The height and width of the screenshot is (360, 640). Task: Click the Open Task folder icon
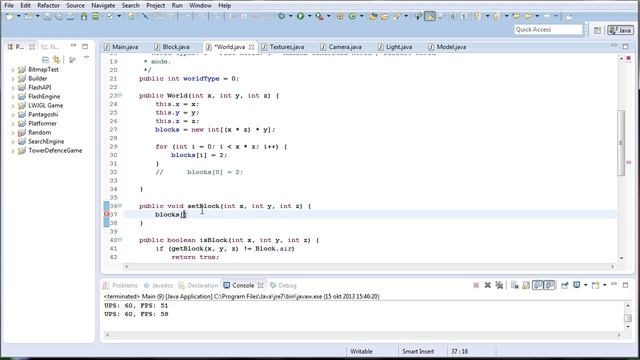click(384, 16)
